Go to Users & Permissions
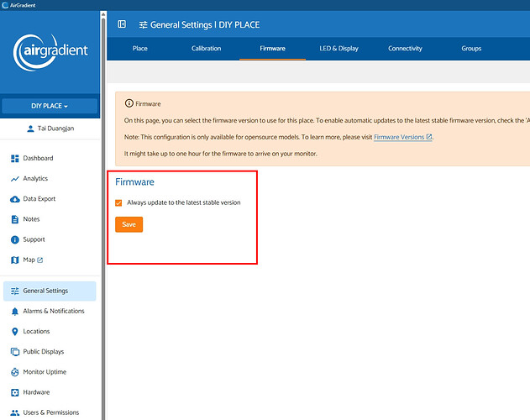Screen dimensions: 530x420 (50, 412)
